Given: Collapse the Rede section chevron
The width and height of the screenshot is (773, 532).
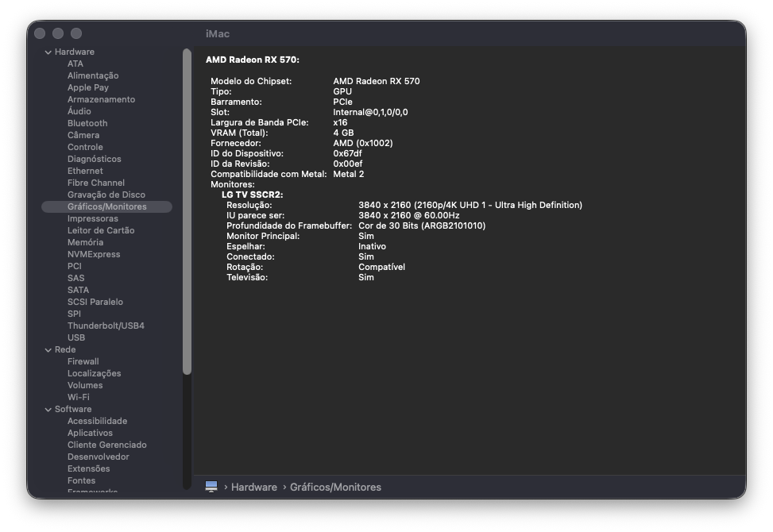Looking at the screenshot, I should coord(48,349).
